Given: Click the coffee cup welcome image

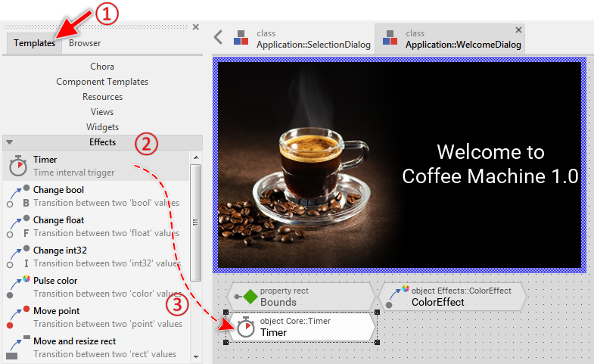Looking at the screenshot, I should (x=318, y=166).
